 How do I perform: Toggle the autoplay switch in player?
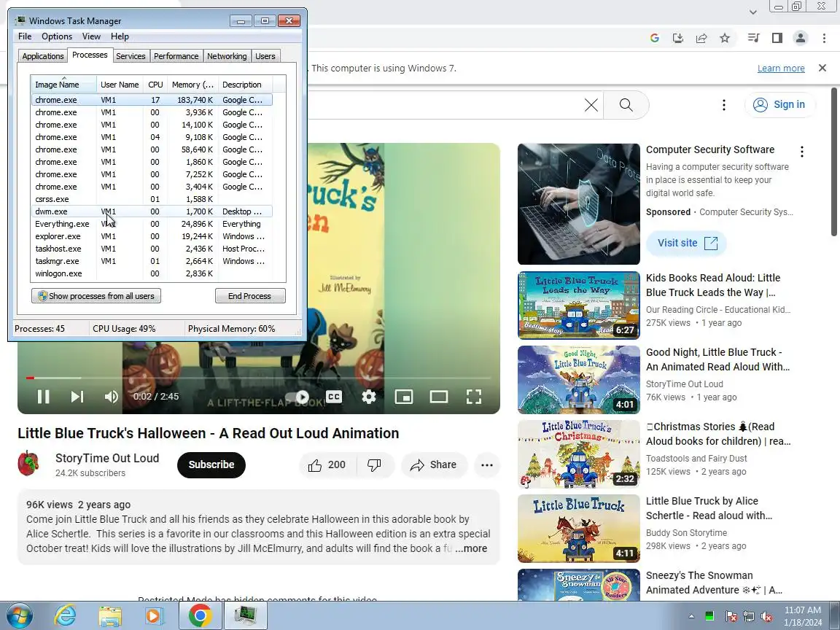[297, 397]
